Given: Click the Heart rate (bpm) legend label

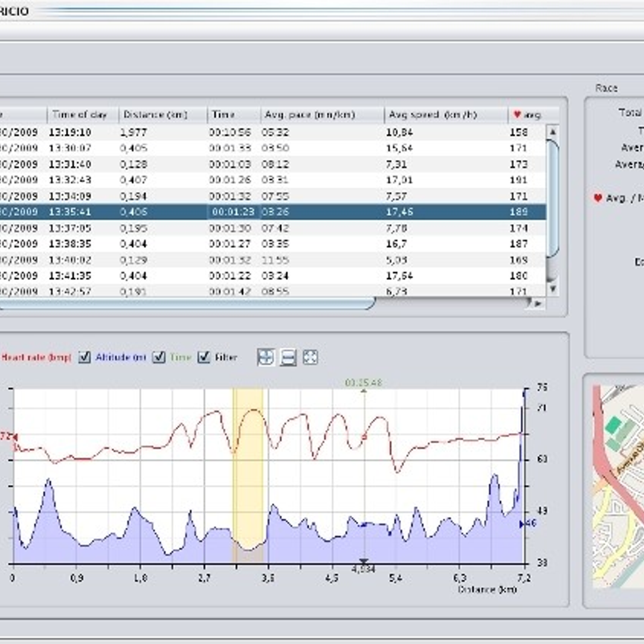Looking at the screenshot, I should coord(36,357).
